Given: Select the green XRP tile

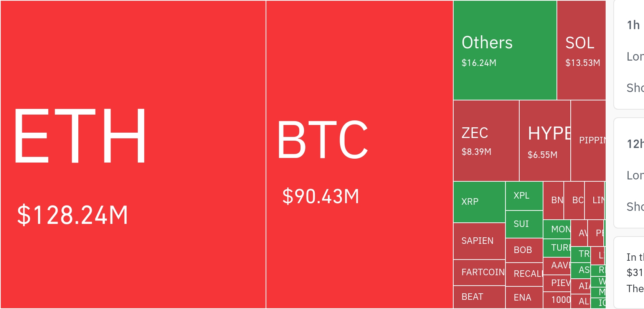Looking at the screenshot, I should tap(479, 202).
